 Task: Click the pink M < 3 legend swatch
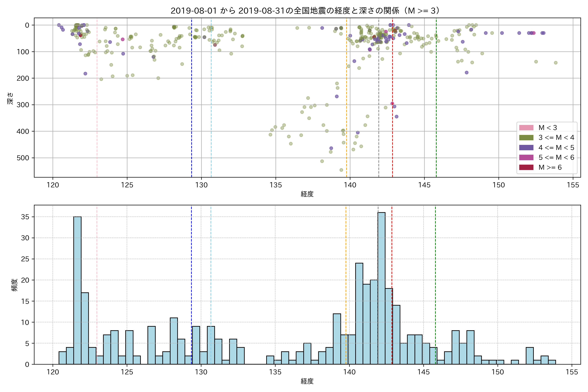tap(526, 128)
